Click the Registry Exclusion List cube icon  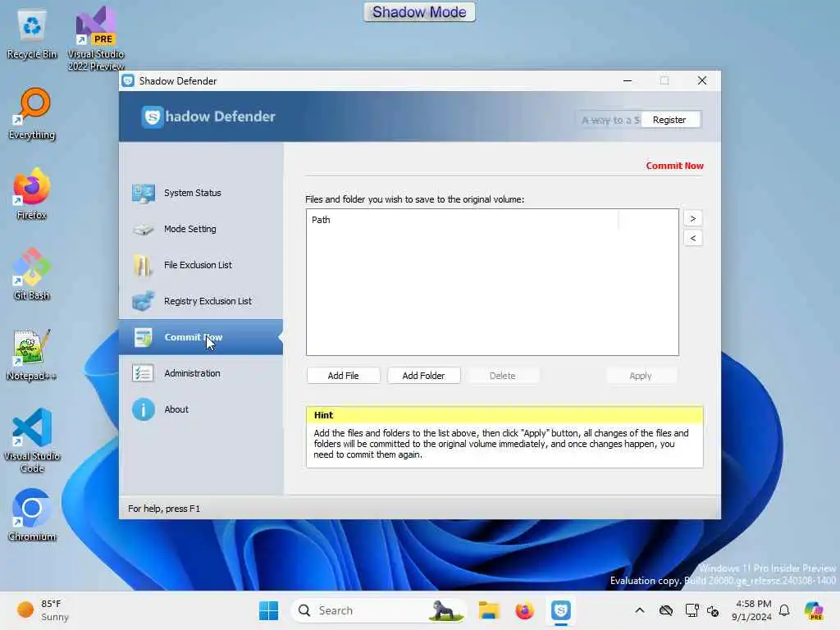pyautogui.click(x=144, y=301)
